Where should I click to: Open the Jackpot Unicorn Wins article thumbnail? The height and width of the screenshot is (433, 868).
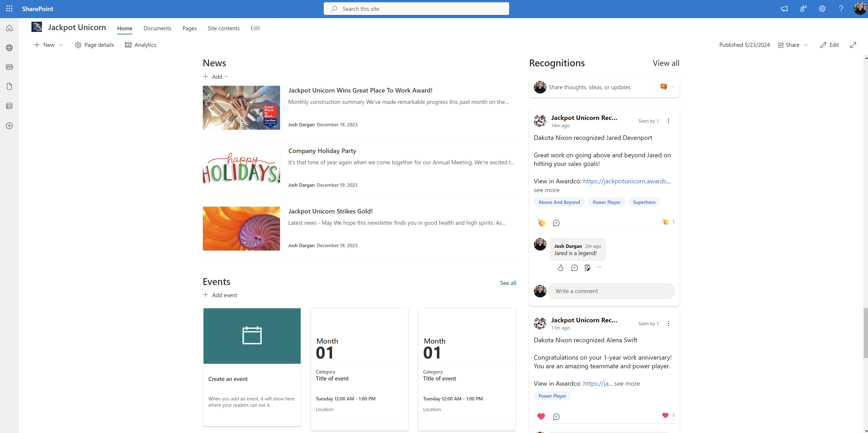pos(241,108)
